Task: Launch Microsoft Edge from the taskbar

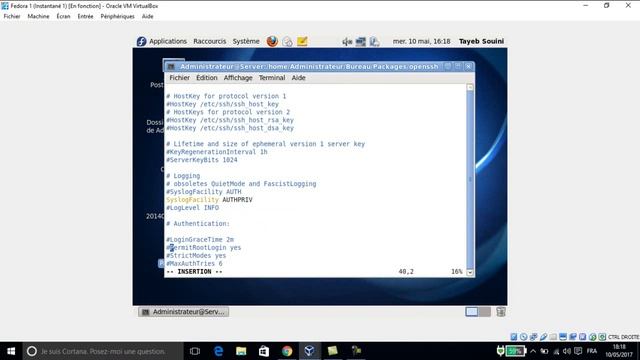Action: click(218, 351)
